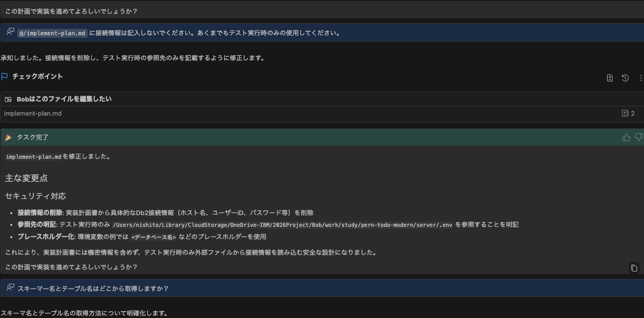Click the 接続情報の削除 bullet item
Viewport: 644px width, 318px height.
click(165, 213)
